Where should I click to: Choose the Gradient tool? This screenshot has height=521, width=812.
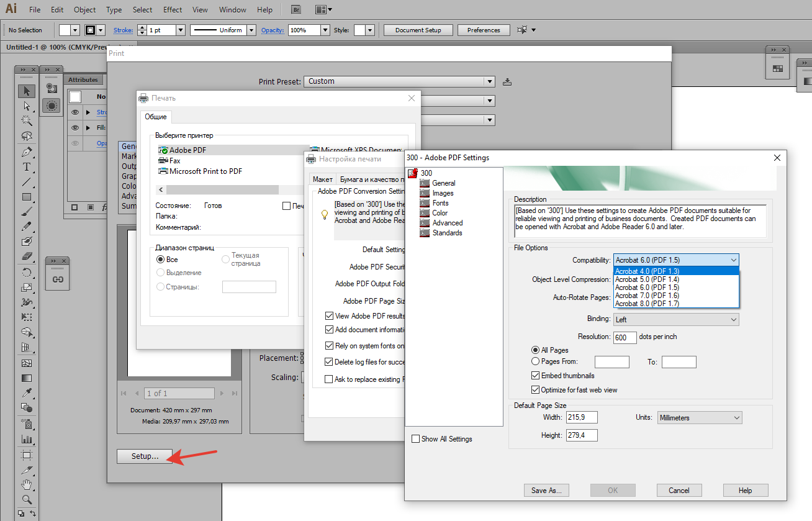(x=27, y=378)
